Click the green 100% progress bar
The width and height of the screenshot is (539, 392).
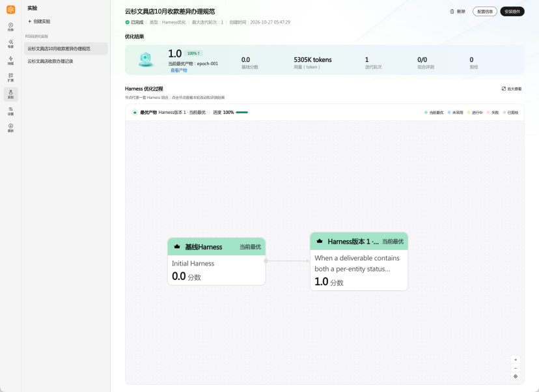[242, 113]
